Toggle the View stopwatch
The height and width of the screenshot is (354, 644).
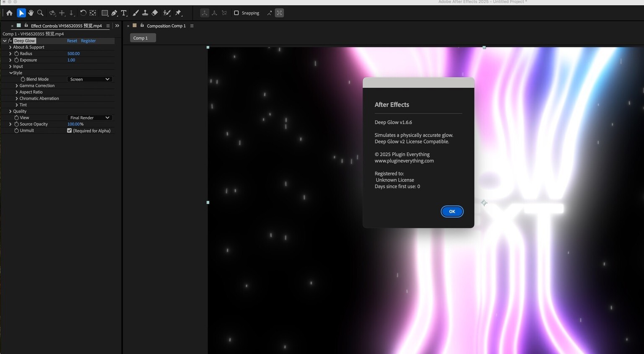point(16,118)
